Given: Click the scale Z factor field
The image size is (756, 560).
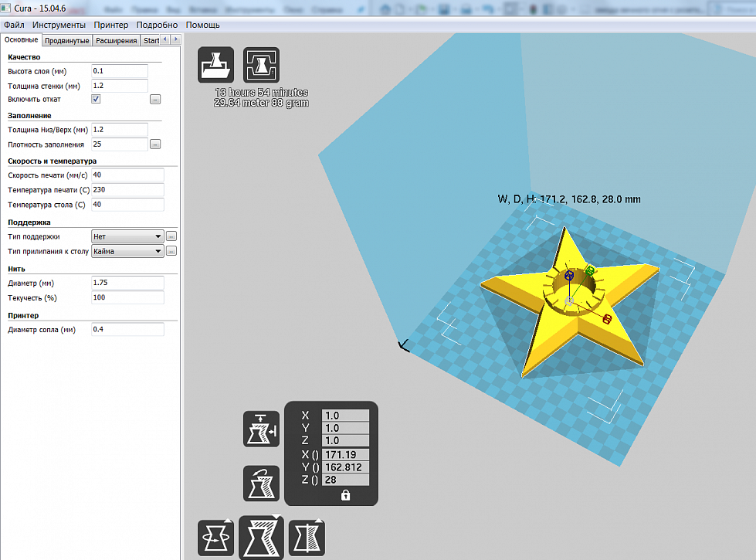Looking at the screenshot, I should tap(346, 440).
